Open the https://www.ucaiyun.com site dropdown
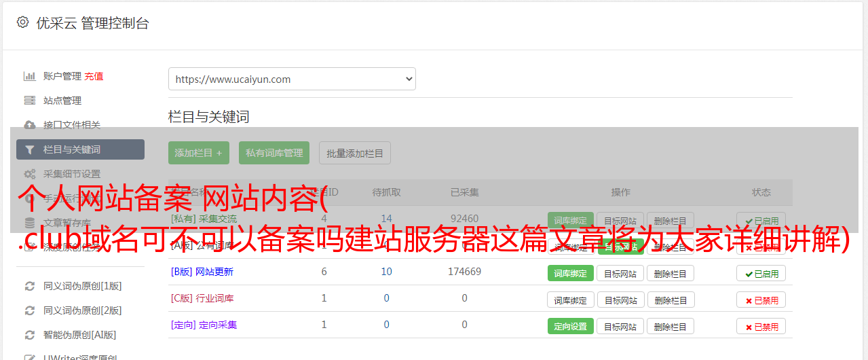868x360 pixels. (x=292, y=79)
